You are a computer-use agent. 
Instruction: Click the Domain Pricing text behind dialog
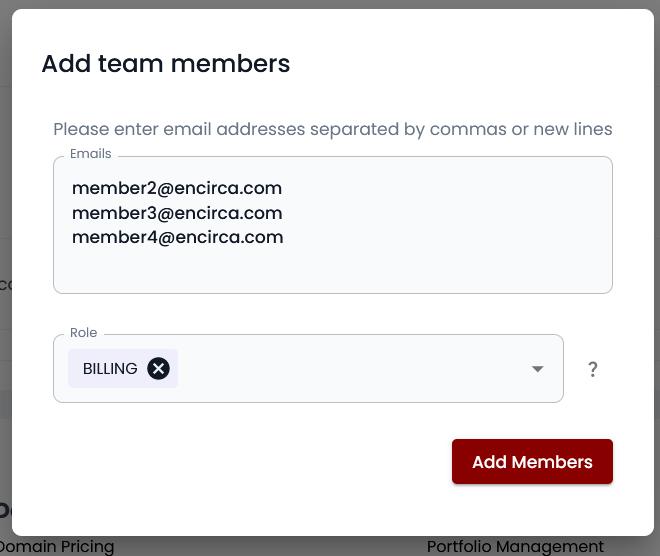[x=58, y=546]
